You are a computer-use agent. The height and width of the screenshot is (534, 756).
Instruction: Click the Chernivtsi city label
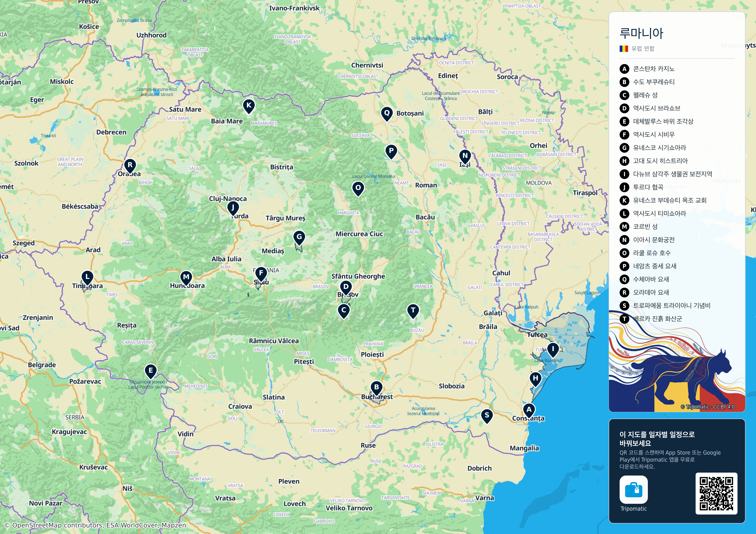click(367, 65)
